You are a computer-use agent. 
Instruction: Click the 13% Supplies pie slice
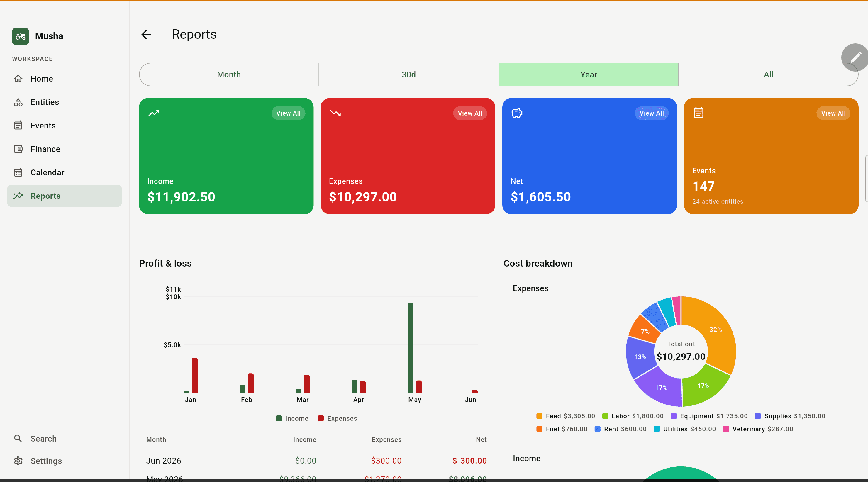640,357
